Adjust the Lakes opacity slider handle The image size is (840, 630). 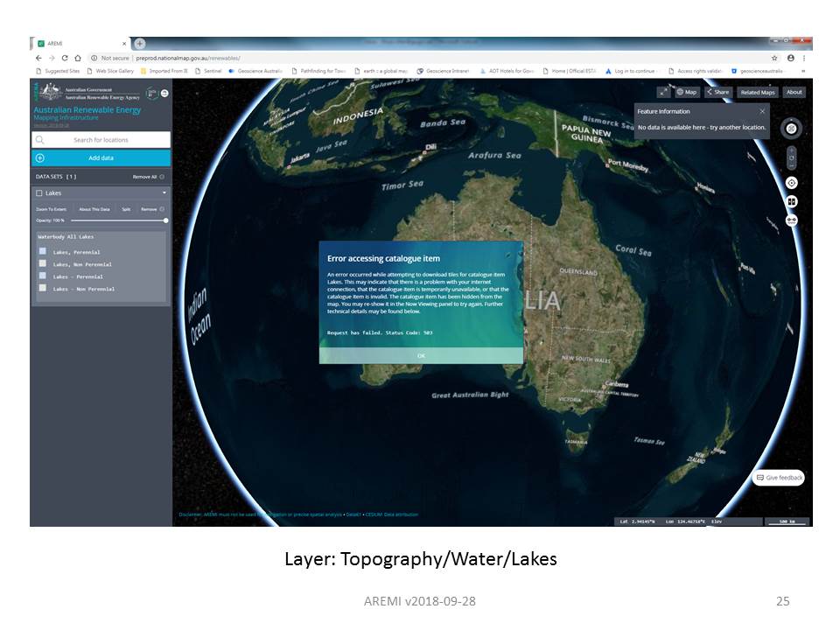click(x=166, y=220)
